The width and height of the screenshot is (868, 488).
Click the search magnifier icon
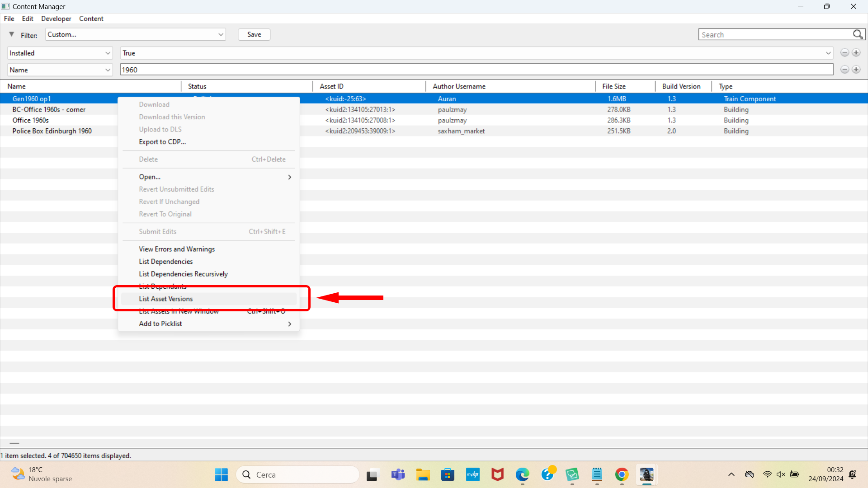[x=858, y=34]
